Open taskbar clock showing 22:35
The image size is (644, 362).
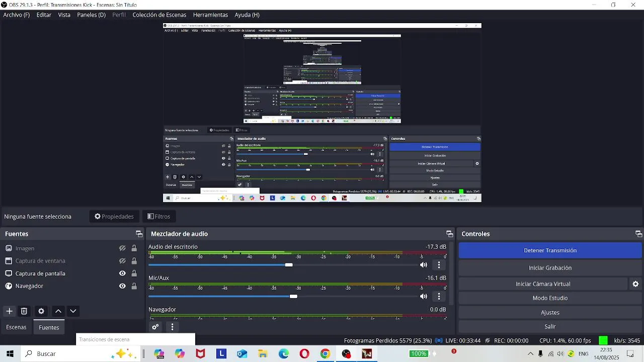tap(606, 354)
